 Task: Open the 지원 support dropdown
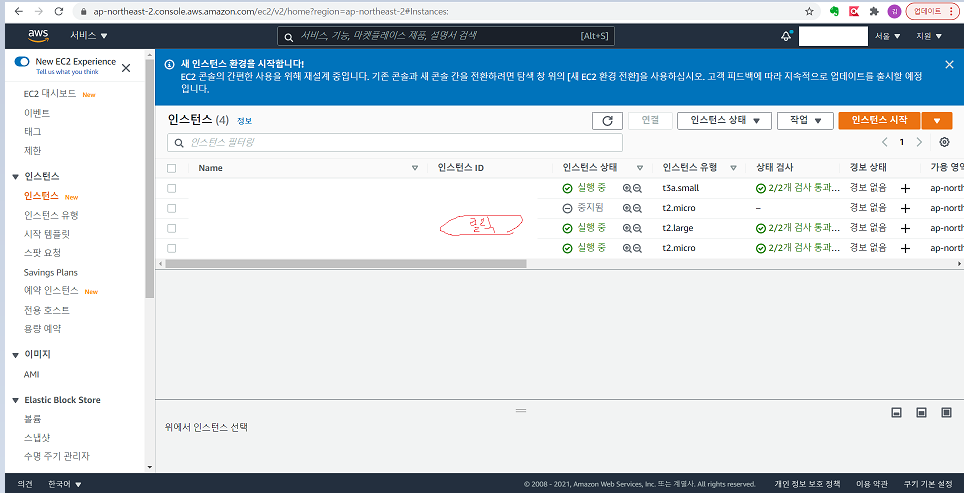[x=929, y=36]
